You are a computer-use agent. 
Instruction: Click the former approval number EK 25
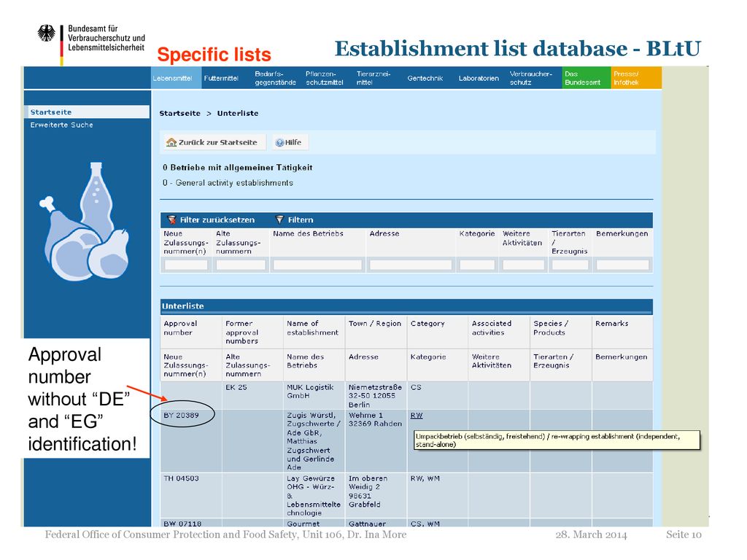236,387
